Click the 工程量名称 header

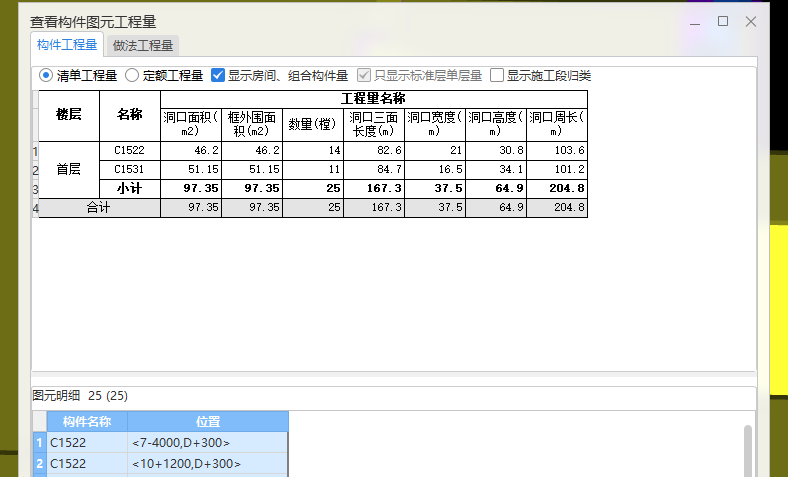pos(374,99)
